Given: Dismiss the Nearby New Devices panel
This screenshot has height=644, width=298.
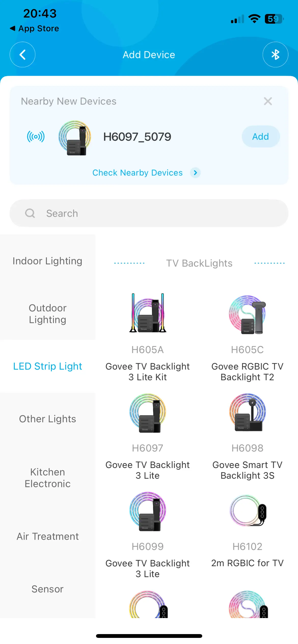Looking at the screenshot, I should point(268,101).
